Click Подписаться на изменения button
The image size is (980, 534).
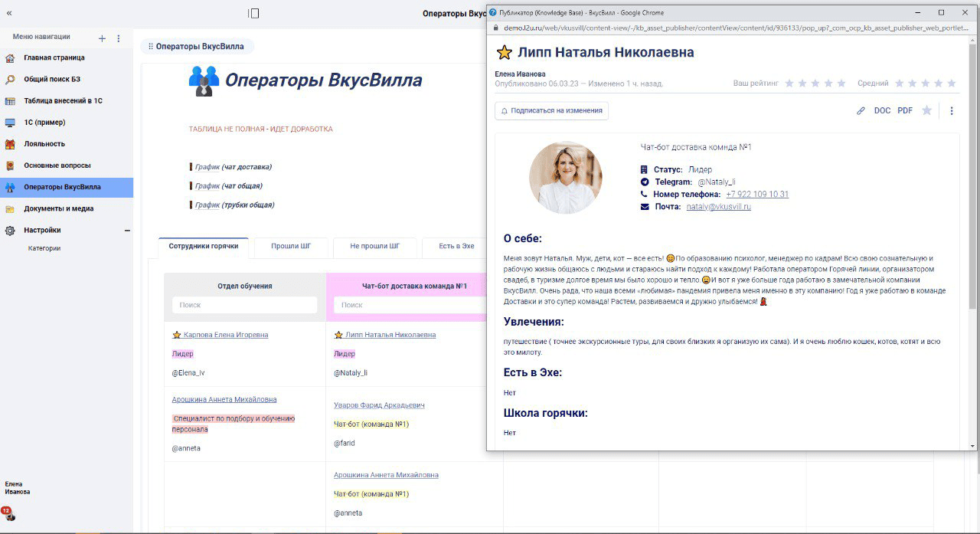551,111
